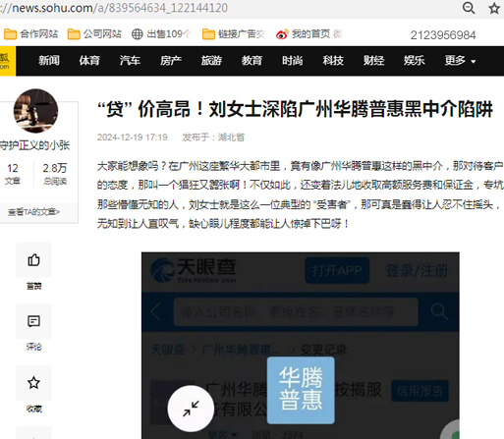Click the 华腾普惠 blue logo tile
Image resolution: width=504 pixels, height=439 pixels.
301,390
